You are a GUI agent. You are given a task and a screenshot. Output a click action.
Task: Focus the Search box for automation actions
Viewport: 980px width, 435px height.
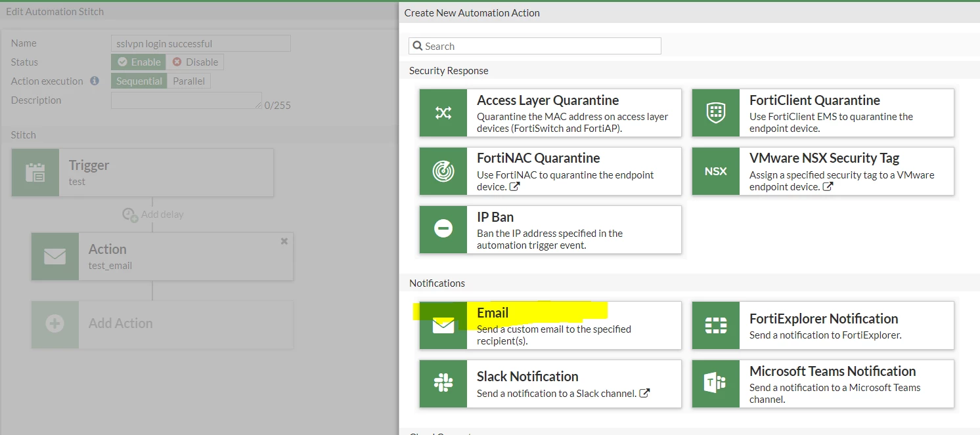[535, 46]
